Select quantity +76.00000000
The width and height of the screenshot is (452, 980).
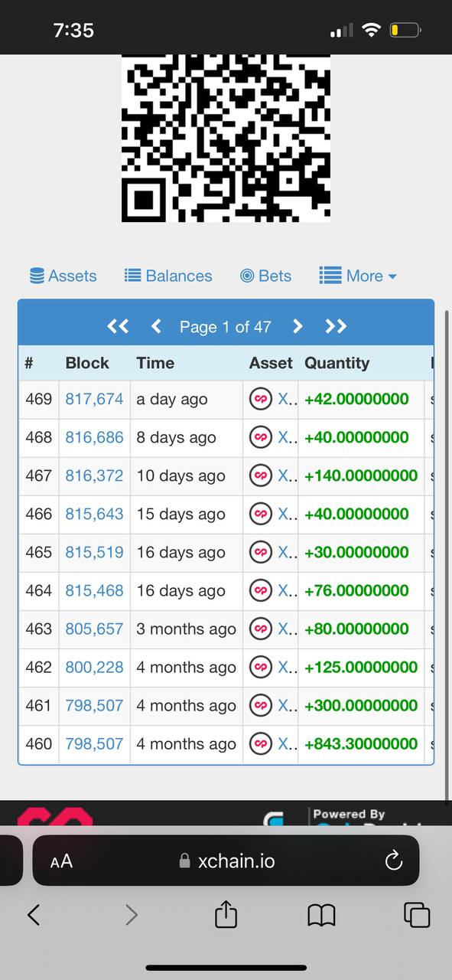pos(356,590)
